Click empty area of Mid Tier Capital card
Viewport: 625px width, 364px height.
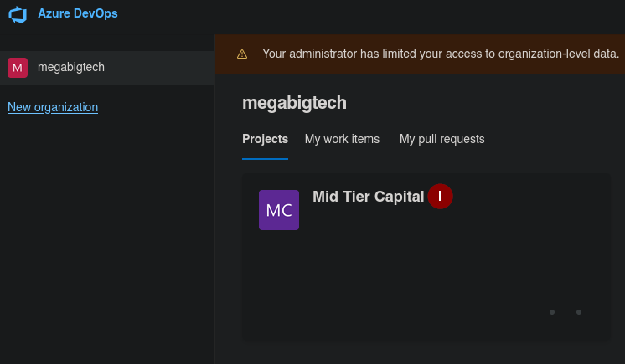[402, 276]
